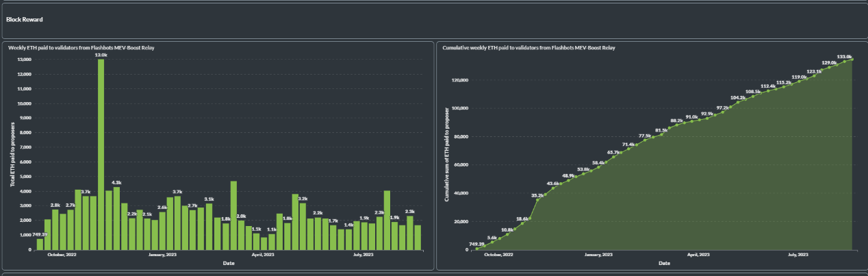Image resolution: width=868 pixels, height=276 pixels.
Task: Click 'April, 2023' on the cumulative chart
Action: (x=698, y=255)
